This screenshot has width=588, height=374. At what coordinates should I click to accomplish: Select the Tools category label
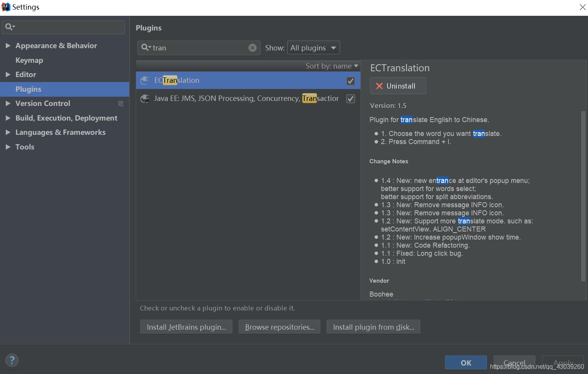coord(25,147)
